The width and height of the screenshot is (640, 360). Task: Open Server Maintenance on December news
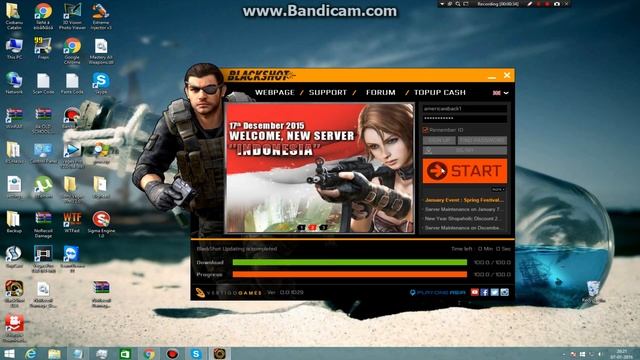coord(463,228)
